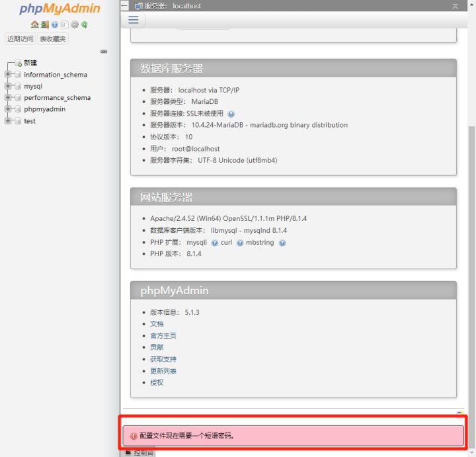Click help icon beside SSL未被使用
Image resolution: width=476 pixels, height=457 pixels.
(x=231, y=114)
